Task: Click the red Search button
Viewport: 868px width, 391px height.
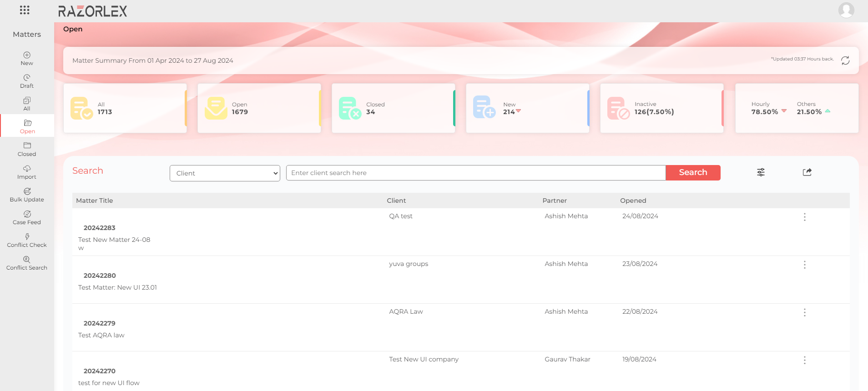Action: pos(693,173)
